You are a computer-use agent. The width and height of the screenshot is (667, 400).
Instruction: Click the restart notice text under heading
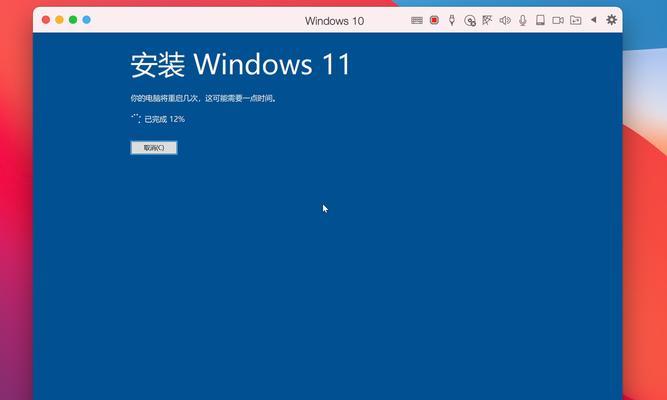(x=204, y=98)
